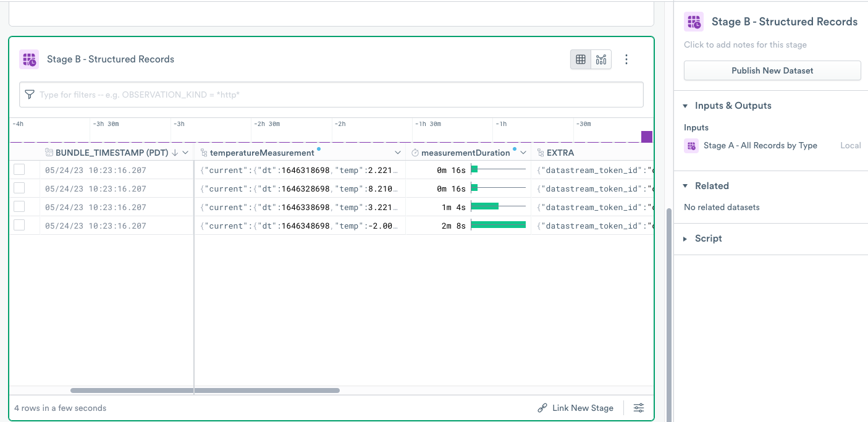Click Publish New Dataset button
Image resolution: width=868 pixels, height=422 pixels.
tap(772, 70)
